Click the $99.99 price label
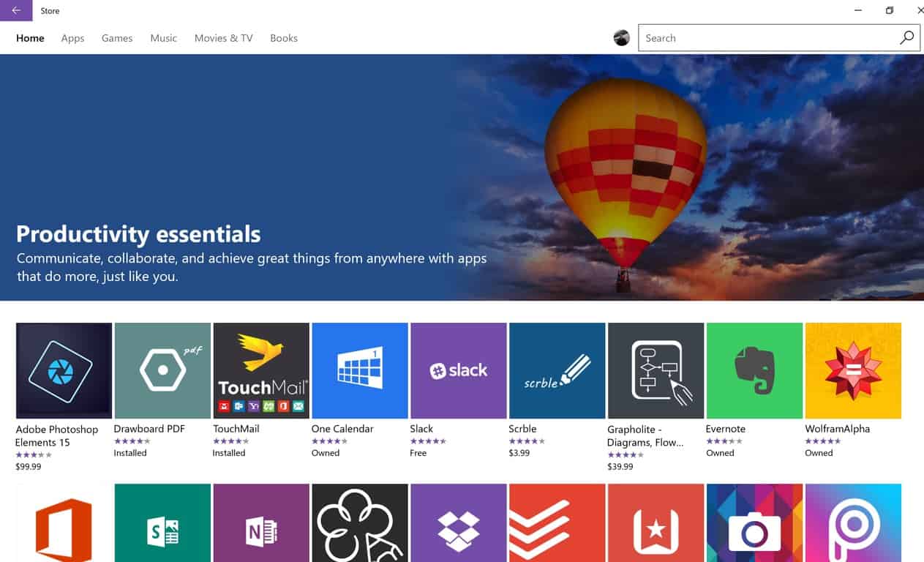This screenshot has width=924, height=562. (x=28, y=466)
